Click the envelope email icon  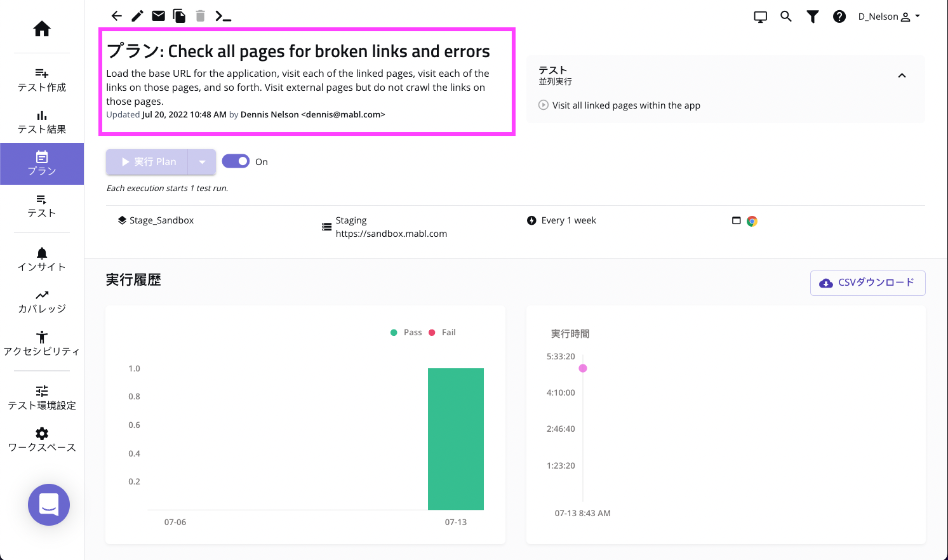coord(158,16)
